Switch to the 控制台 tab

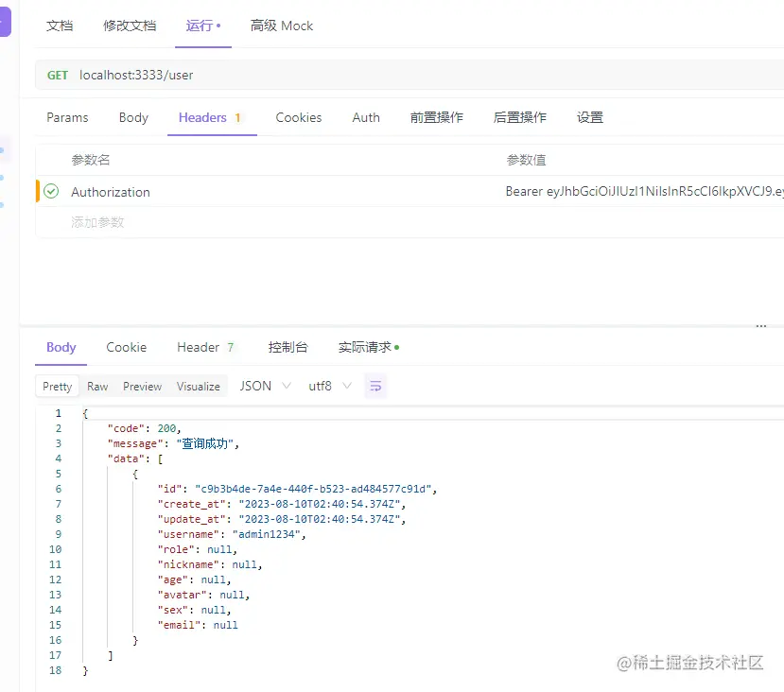click(x=288, y=347)
